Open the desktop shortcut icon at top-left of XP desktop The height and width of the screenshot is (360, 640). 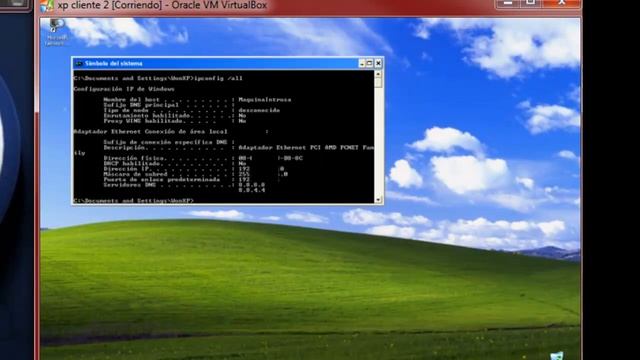[56, 31]
